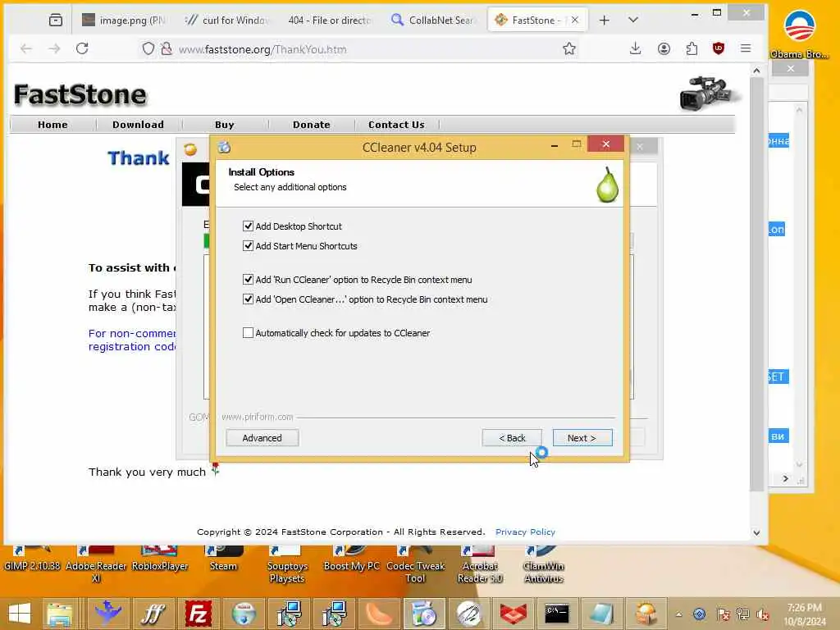Go back to the previous browser page
This screenshot has height=630, width=840.
coord(25,48)
